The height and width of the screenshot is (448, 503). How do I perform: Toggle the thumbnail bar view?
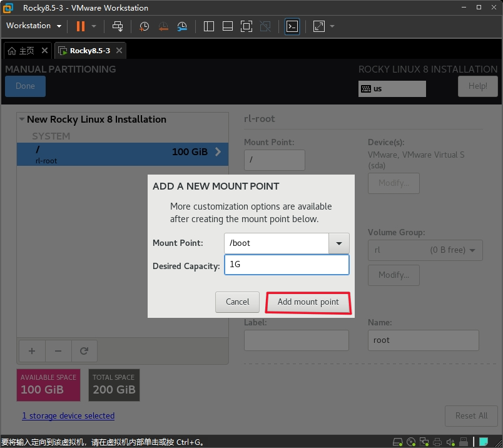(228, 26)
